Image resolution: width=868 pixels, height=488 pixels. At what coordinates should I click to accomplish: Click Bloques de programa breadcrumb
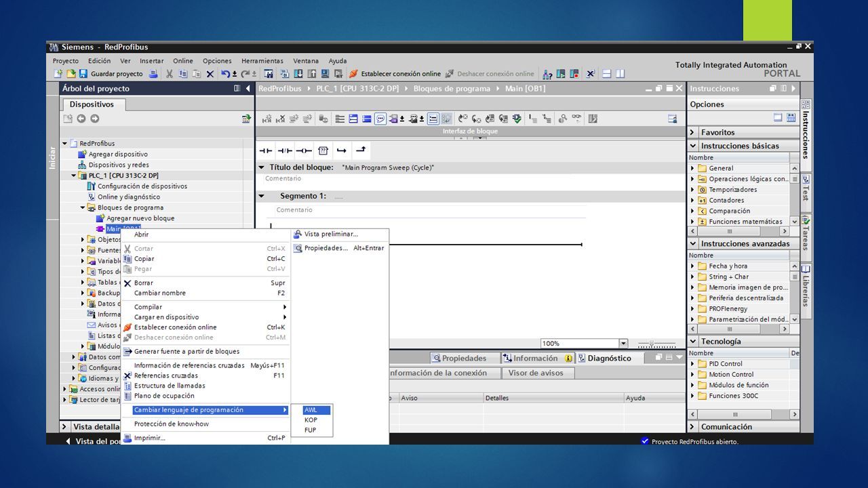tap(452, 89)
